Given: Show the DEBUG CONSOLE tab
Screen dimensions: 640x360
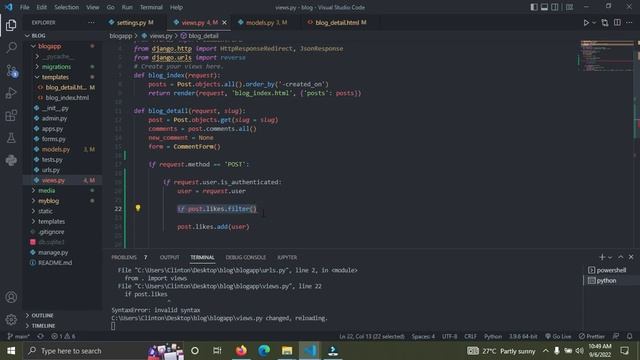Looking at the screenshot, I should coord(245,258).
